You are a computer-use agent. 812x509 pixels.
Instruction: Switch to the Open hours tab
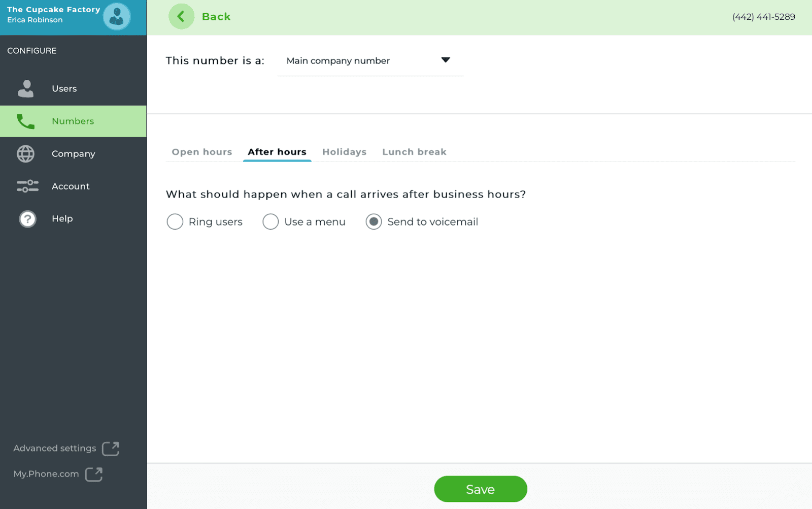point(202,152)
